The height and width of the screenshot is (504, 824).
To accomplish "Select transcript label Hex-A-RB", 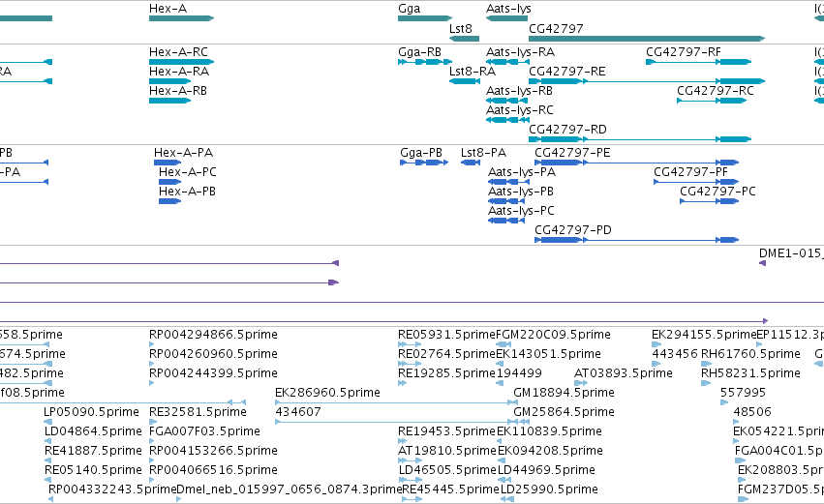I will (177, 91).
